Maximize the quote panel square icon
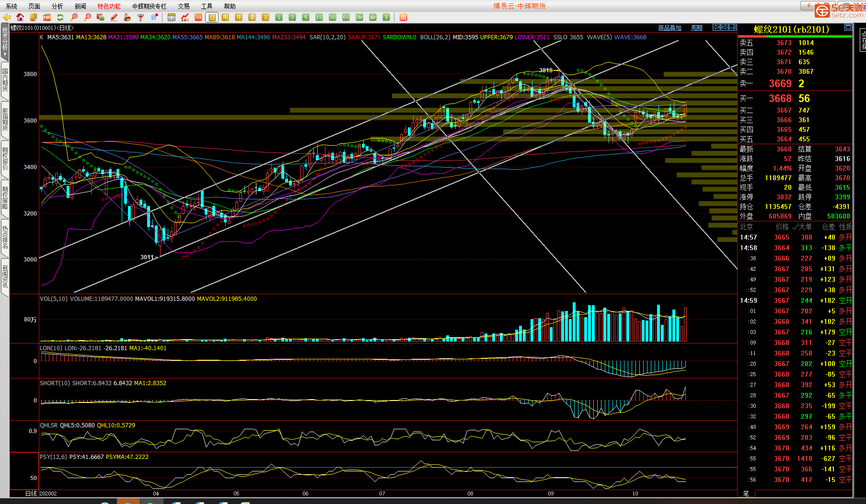Viewport: 866px width, 504px height. pyautogui.click(x=848, y=27)
